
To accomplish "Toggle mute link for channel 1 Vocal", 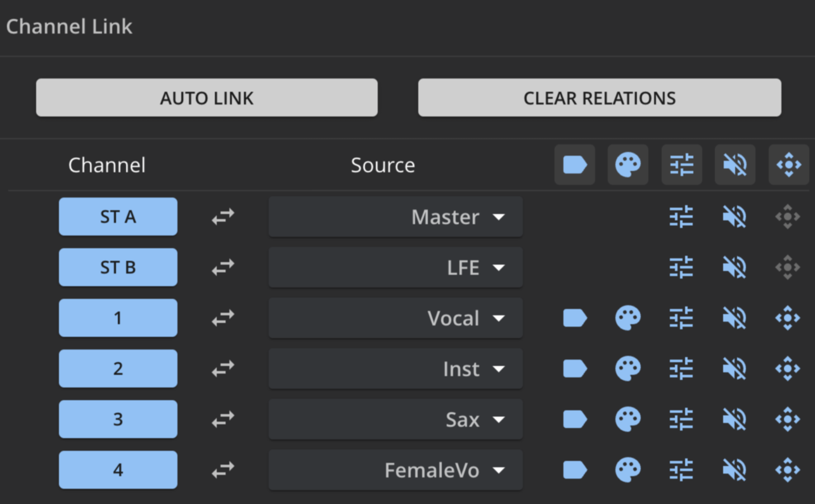I will (x=735, y=318).
